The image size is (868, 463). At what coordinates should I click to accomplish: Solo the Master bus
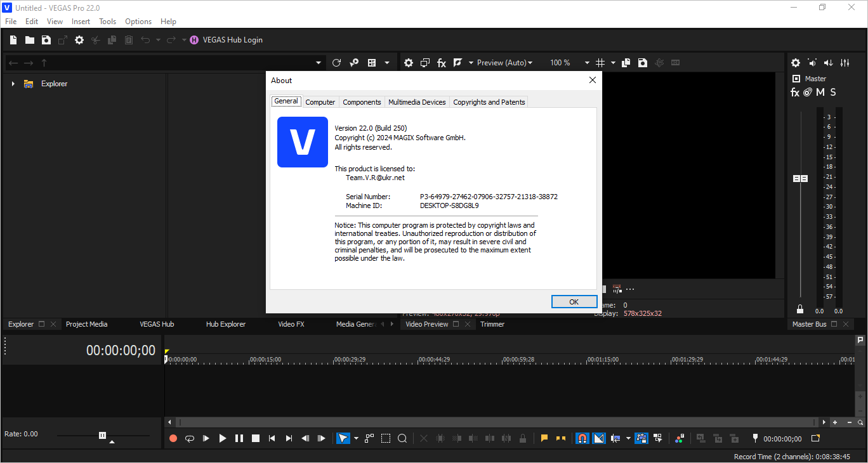[832, 92]
